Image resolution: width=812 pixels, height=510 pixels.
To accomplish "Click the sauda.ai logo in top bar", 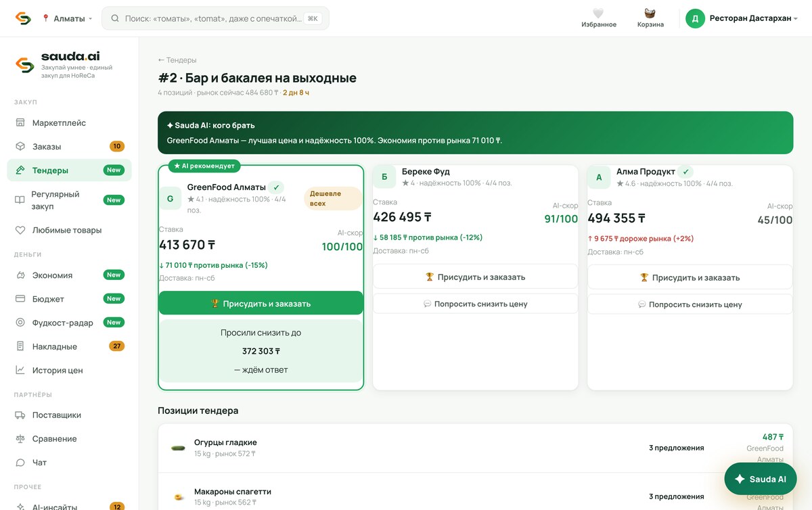I will point(23,18).
